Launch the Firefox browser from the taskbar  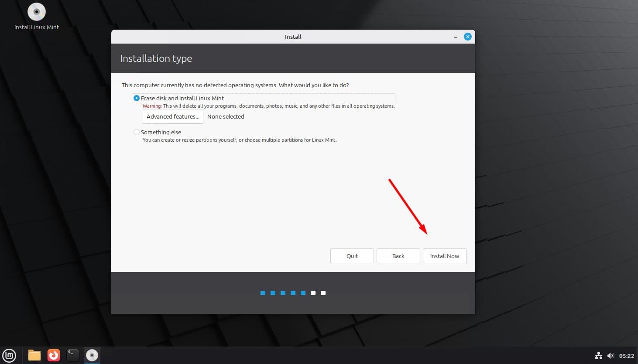click(x=53, y=355)
